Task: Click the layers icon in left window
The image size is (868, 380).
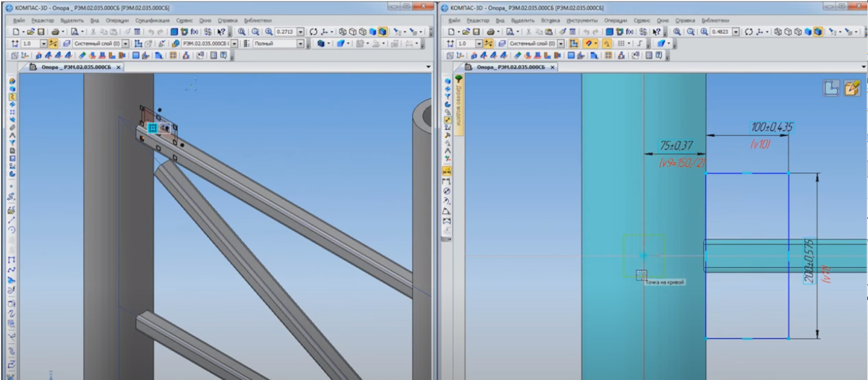Action: 67,43
